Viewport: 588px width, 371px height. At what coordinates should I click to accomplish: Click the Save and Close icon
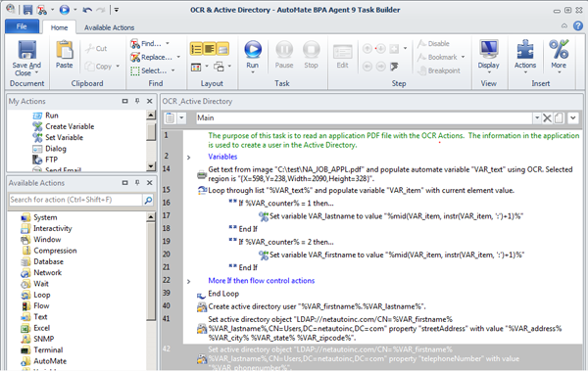click(x=26, y=50)
